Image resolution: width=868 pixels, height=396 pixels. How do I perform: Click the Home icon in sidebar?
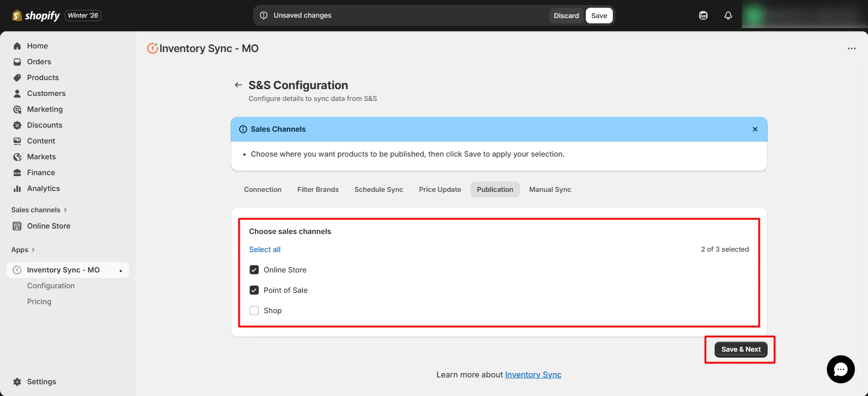click(17, 46)
